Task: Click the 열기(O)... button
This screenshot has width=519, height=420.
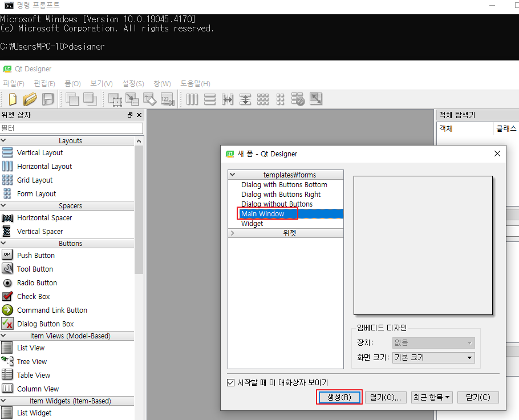Action: (x=386, y=397)
